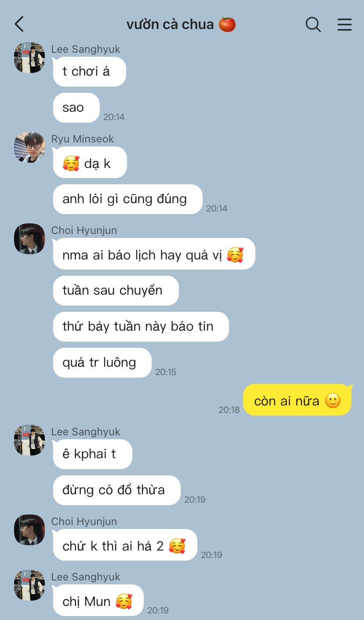Tap the 'tuần sau chuyển' message
The image size is (364, 620).
tap(116, 291)
